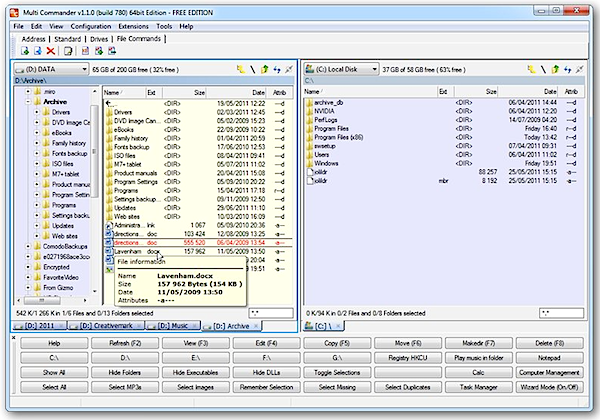
Task: Open the Configuration menu
Action: click(x=91, y=26)
